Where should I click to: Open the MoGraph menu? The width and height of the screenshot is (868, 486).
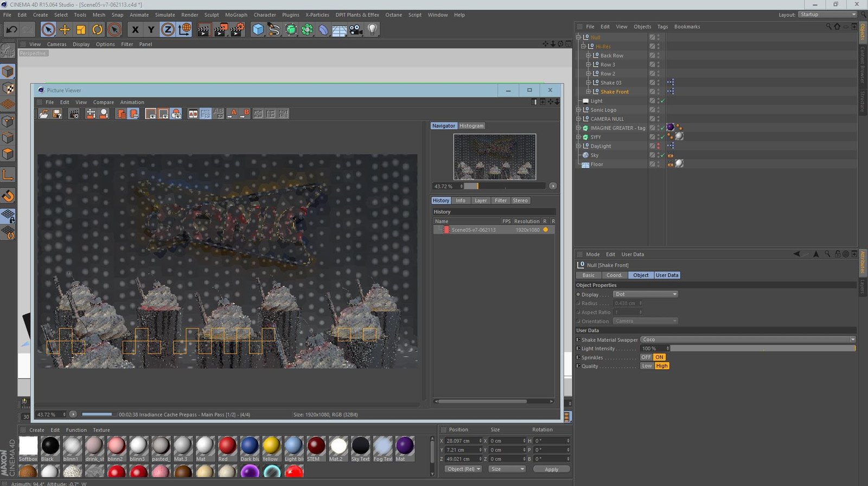(236, 15)
